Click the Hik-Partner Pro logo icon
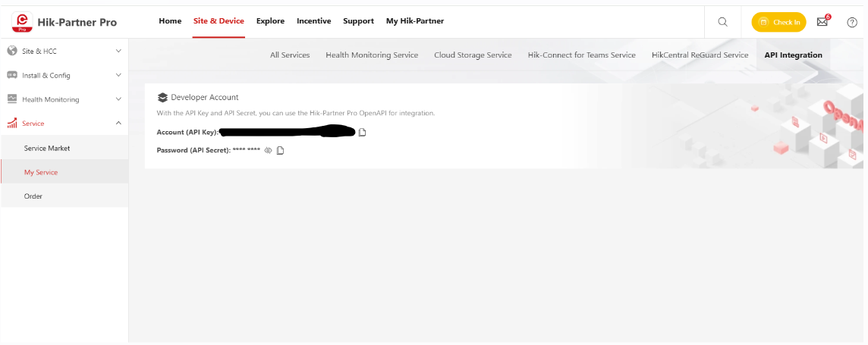 click(22, 22)
